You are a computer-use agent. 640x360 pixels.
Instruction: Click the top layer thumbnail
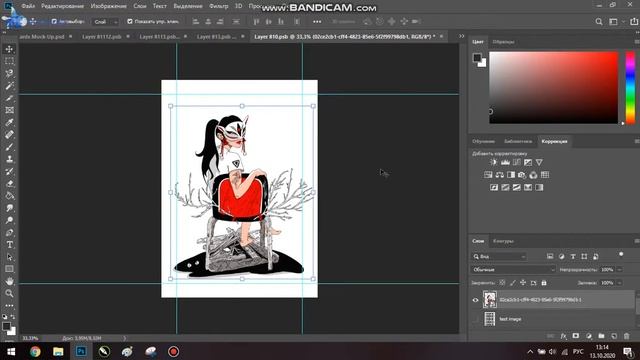pos(490,300)
